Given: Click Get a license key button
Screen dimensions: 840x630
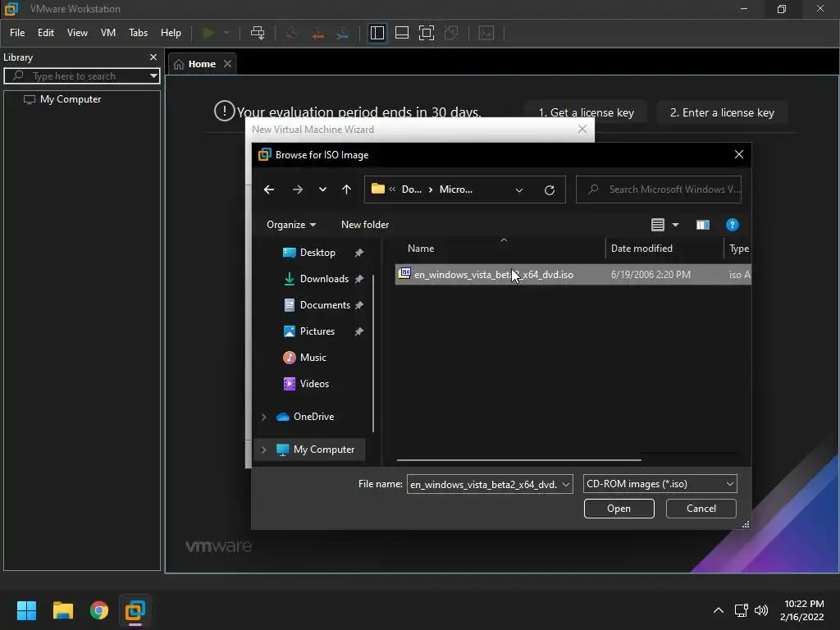Looking at the screenshot, I should click(586, 112).
